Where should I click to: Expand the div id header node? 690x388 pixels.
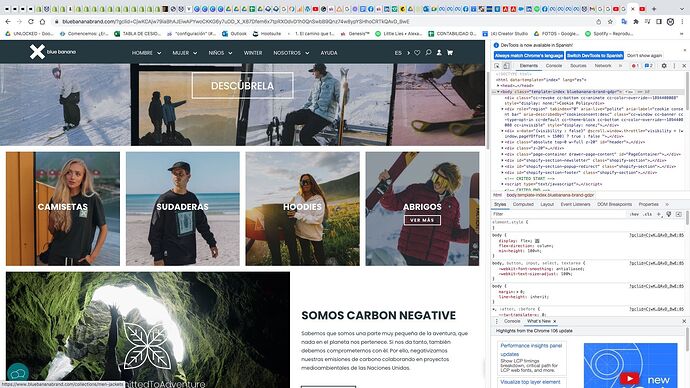[x=503, y=142]
